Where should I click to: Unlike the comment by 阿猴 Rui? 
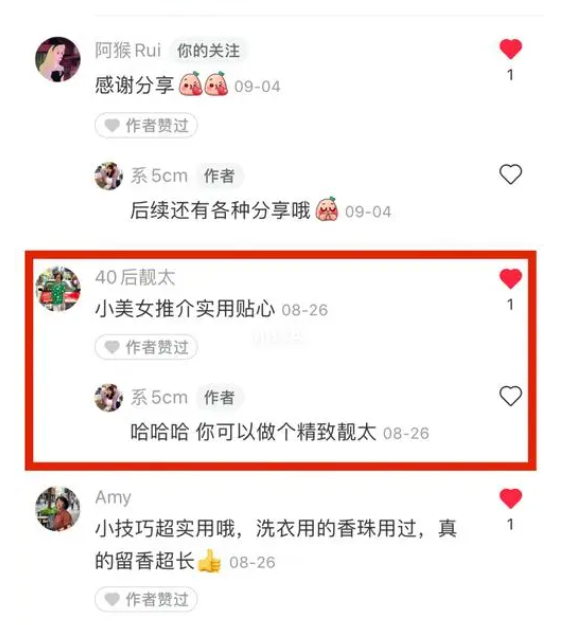point(510,49)
